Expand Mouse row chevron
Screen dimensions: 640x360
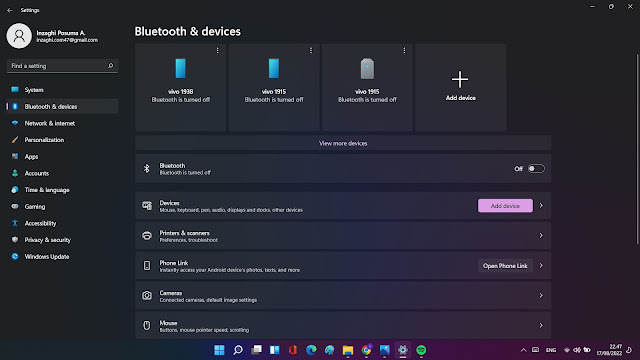point(541,326)
